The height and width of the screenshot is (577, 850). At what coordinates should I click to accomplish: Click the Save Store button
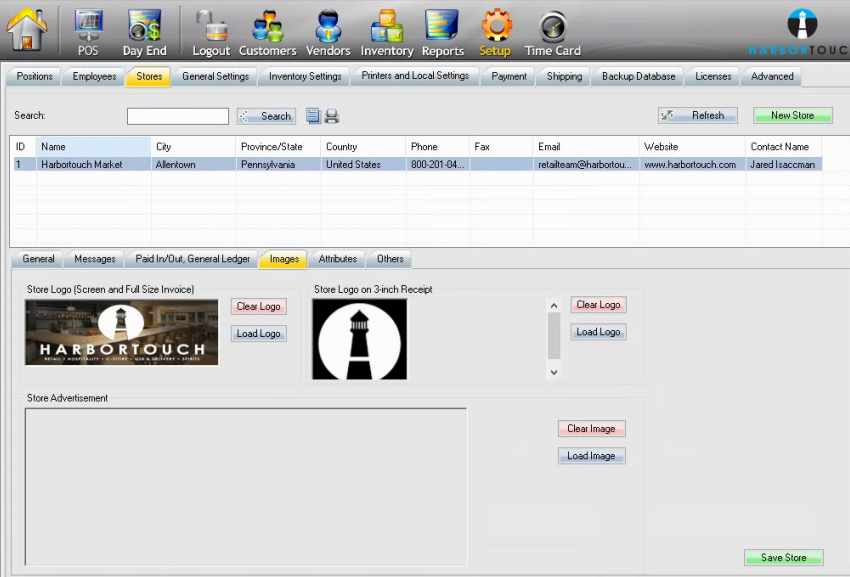784,558
